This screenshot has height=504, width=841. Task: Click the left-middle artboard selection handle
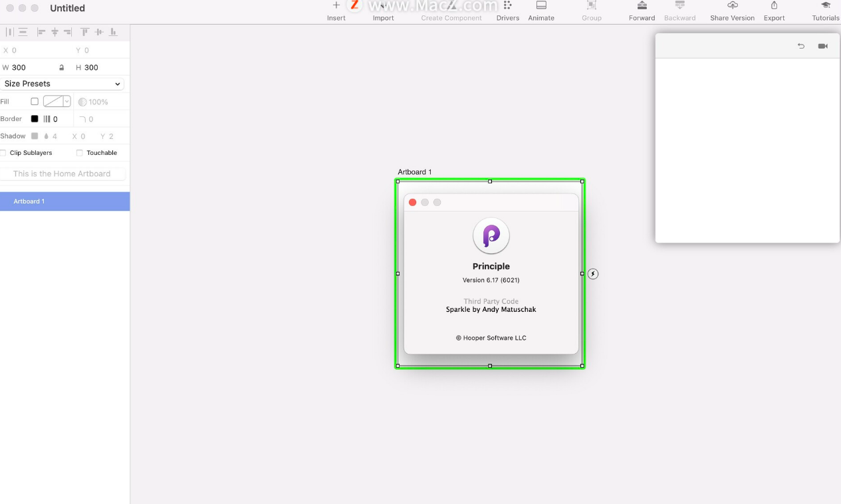[x=398, y=273]
